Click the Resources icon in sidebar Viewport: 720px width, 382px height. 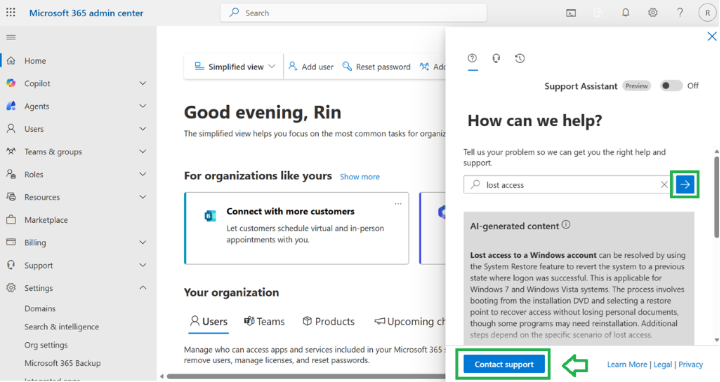(x=11, y=197)
